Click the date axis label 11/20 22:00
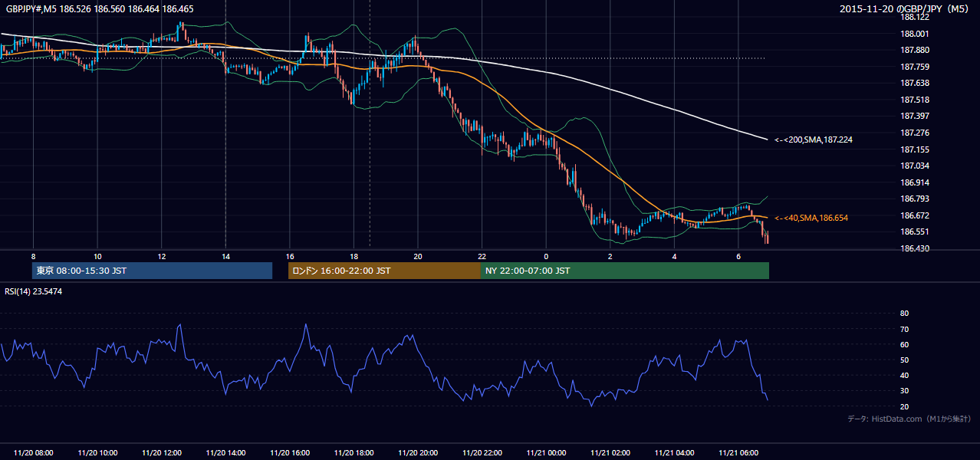 tap(482, 452)
